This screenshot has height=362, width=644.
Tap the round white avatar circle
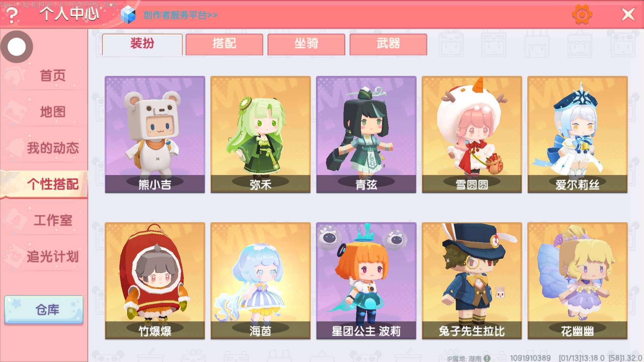pyautogui.click(x=17, y=47)
